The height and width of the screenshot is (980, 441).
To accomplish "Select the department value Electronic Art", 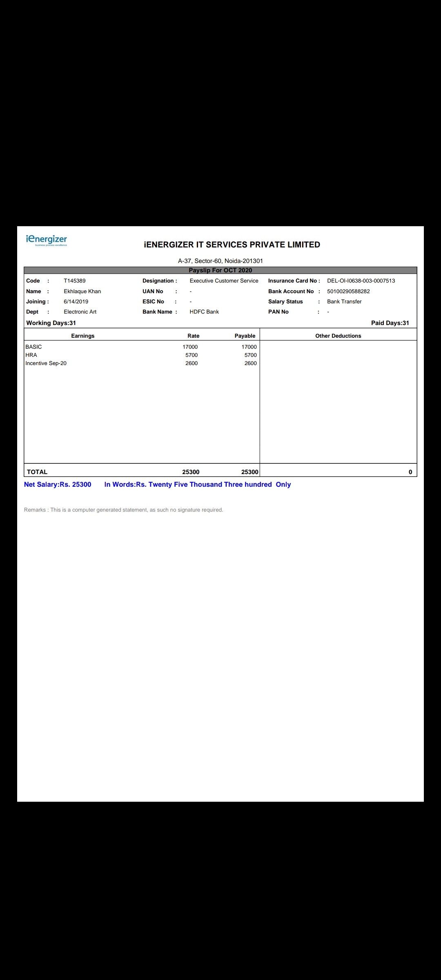I will pos(80,312).
